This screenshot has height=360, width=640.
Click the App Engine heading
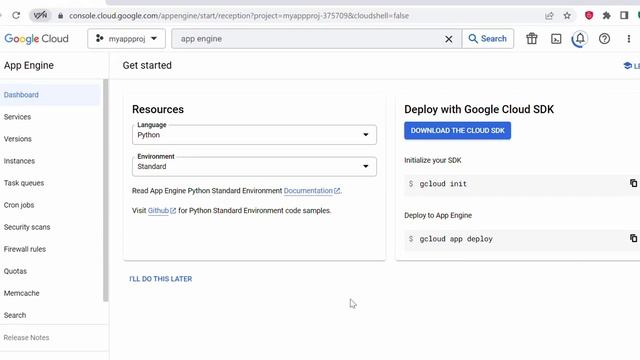tap(29, 66)
